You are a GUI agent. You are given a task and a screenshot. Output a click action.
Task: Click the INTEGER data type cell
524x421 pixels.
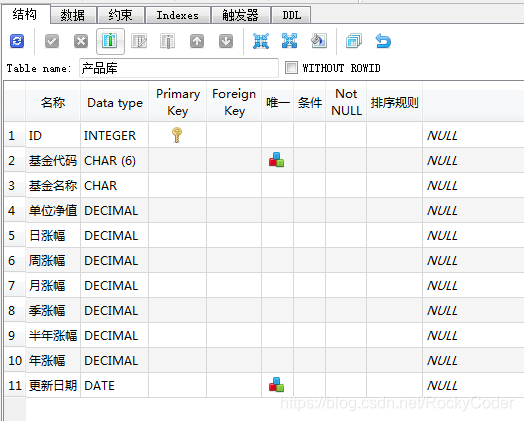tap(115, 135)
